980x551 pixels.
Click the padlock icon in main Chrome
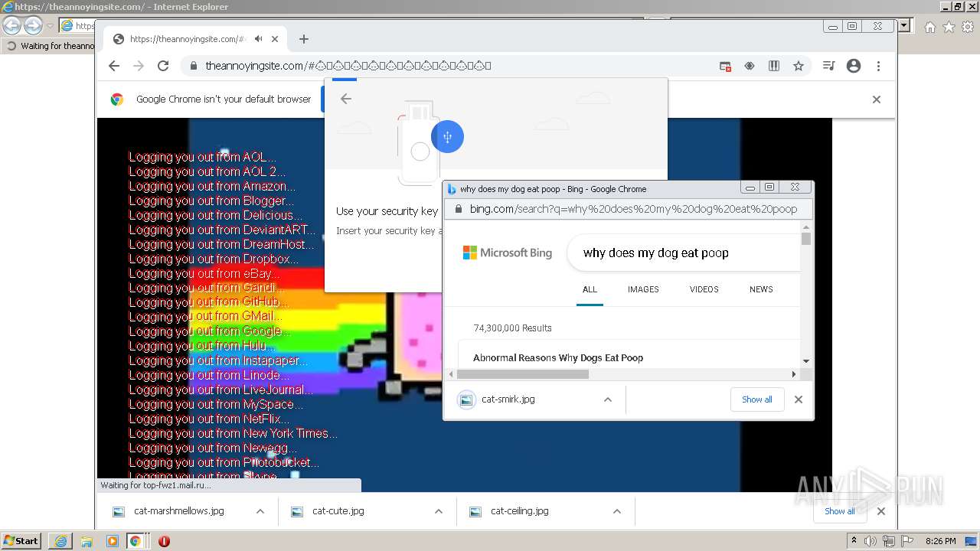point(194,66)
